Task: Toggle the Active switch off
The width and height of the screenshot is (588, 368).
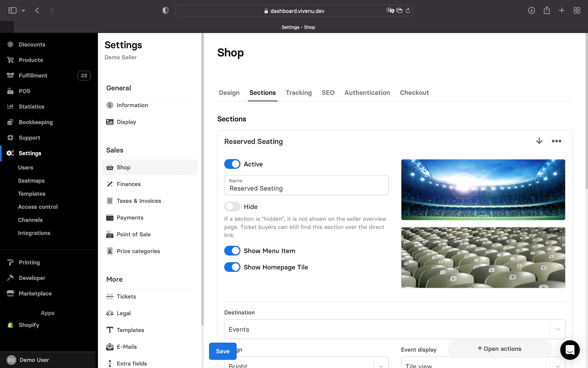Action: [232, 164]
